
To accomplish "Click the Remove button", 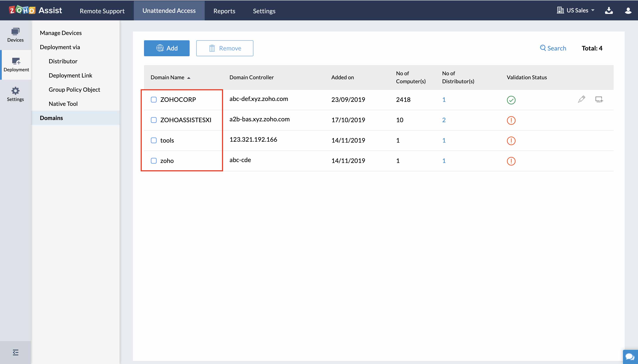I will coord(225,48).
